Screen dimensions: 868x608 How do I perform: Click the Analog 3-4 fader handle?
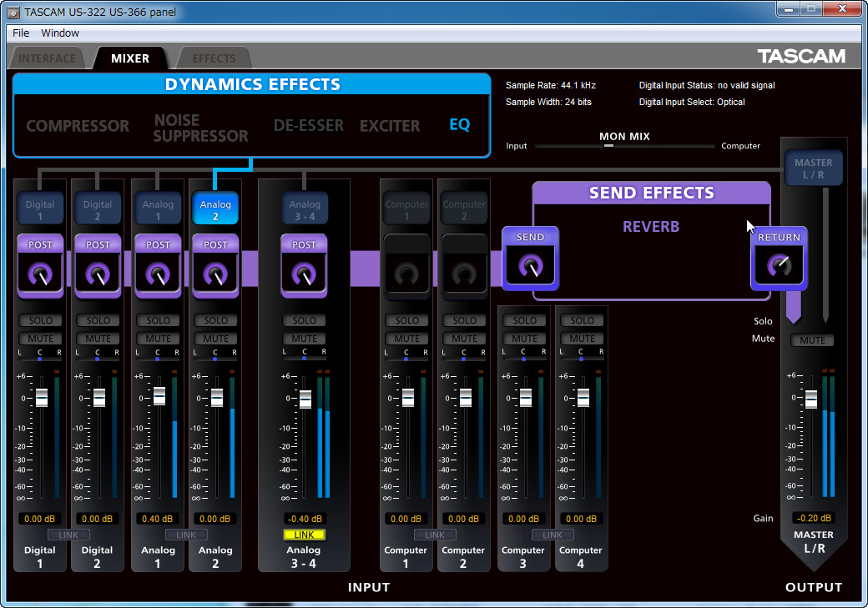coord(305,399)
